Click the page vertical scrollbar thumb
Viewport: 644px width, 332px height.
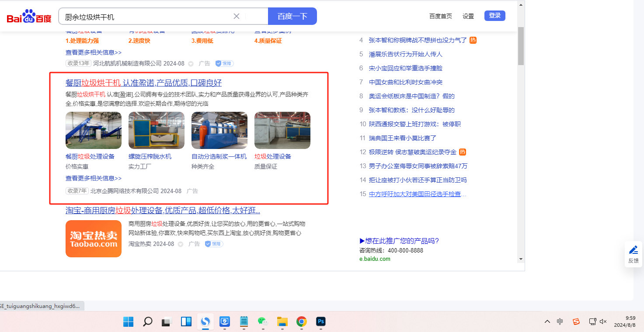[x=521, y=46]
